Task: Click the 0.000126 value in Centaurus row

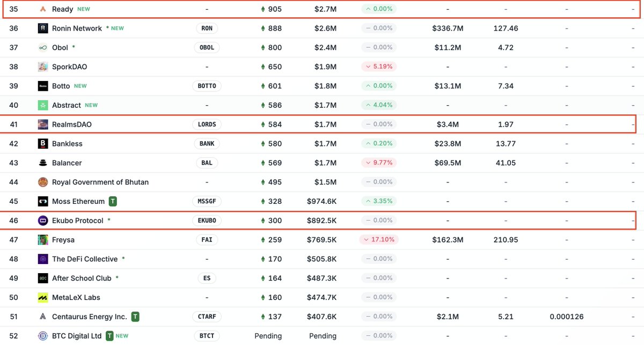Action: [567, 317]
